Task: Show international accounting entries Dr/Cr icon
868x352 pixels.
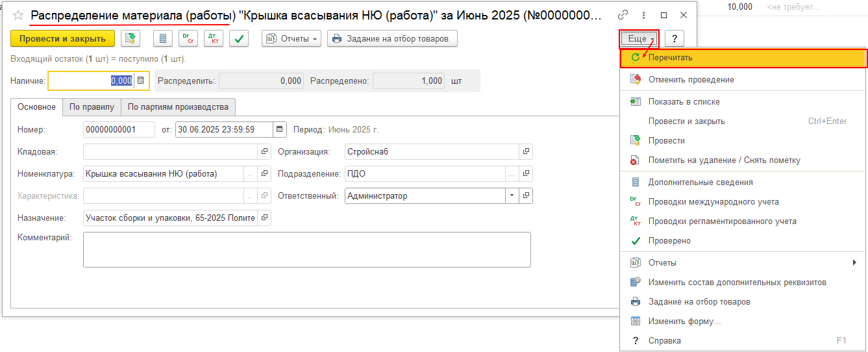Action: click(188, 39)
